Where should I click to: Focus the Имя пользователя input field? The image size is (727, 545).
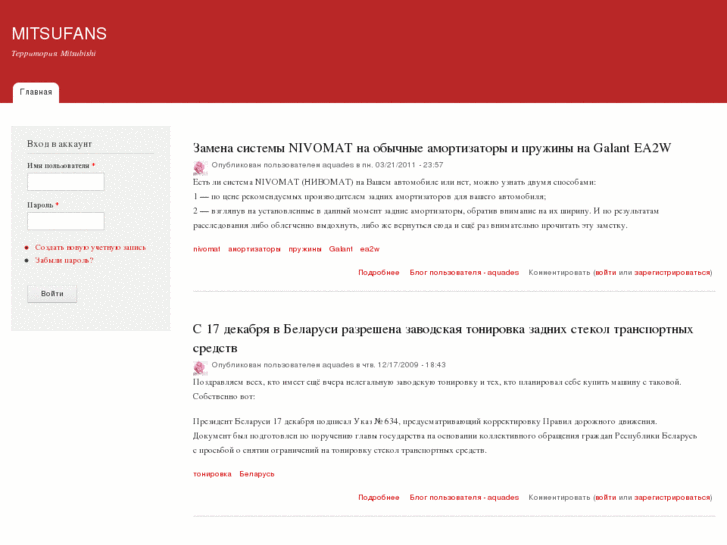click(x=66, y=182)
